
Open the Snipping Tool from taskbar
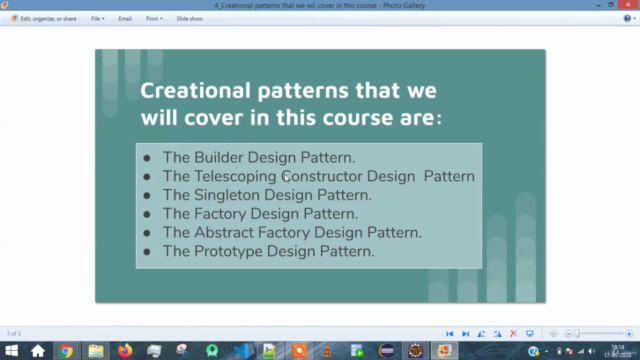(x=182, y=351)
